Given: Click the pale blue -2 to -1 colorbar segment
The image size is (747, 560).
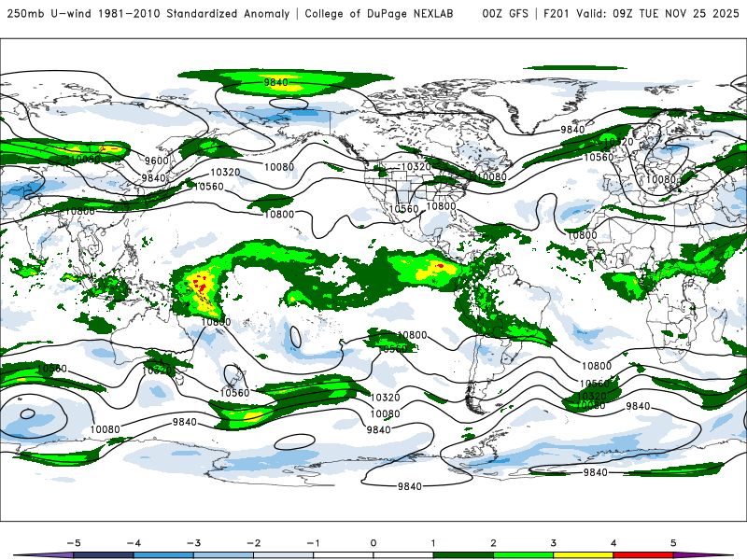Looking at the screenshot, I should point(284,555).
